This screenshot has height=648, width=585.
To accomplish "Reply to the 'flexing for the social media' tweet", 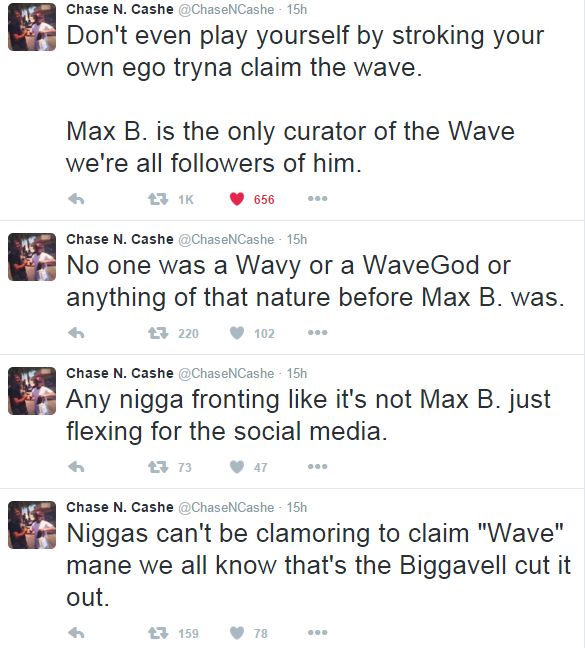I will pos(76,467).
